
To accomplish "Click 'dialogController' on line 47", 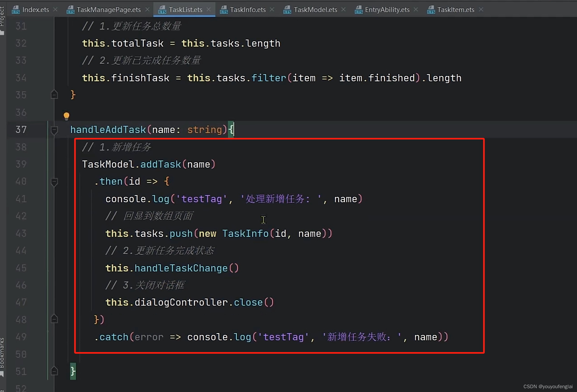I will click(x=181, y=302).
